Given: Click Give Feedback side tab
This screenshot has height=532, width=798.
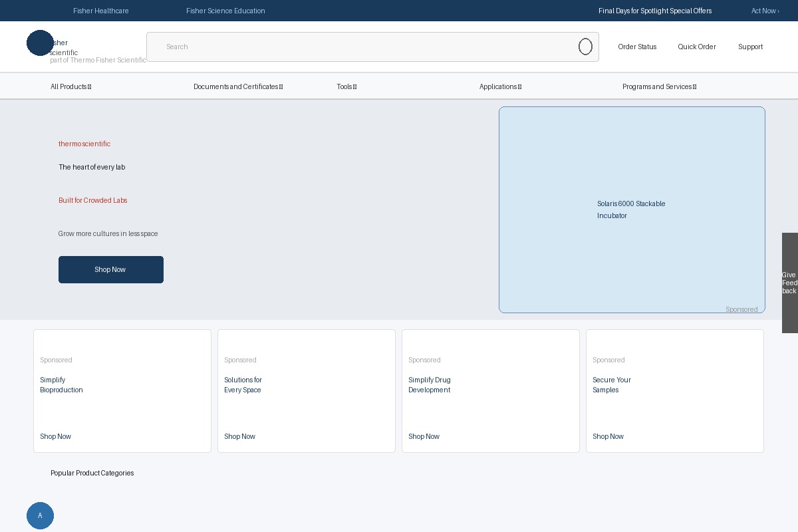Looking at the screenshot, I should (x=790, y=283).
